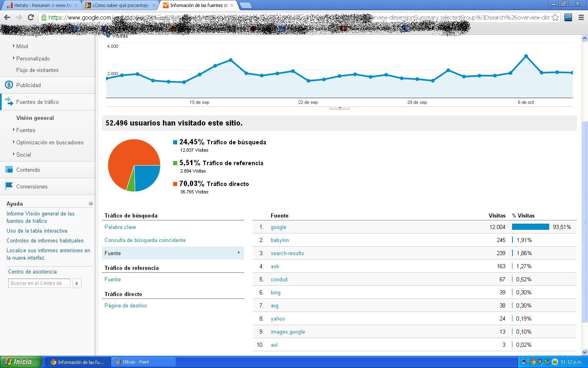Click the blue chart extension icon
This screenshot has height=368, width=588.
(x=568, y=17)
